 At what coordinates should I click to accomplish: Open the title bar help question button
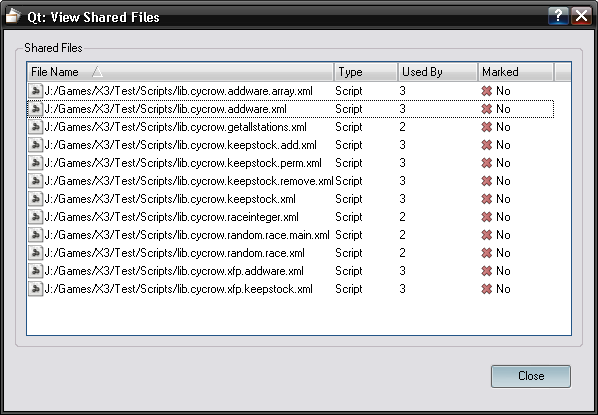pos(558,16)
